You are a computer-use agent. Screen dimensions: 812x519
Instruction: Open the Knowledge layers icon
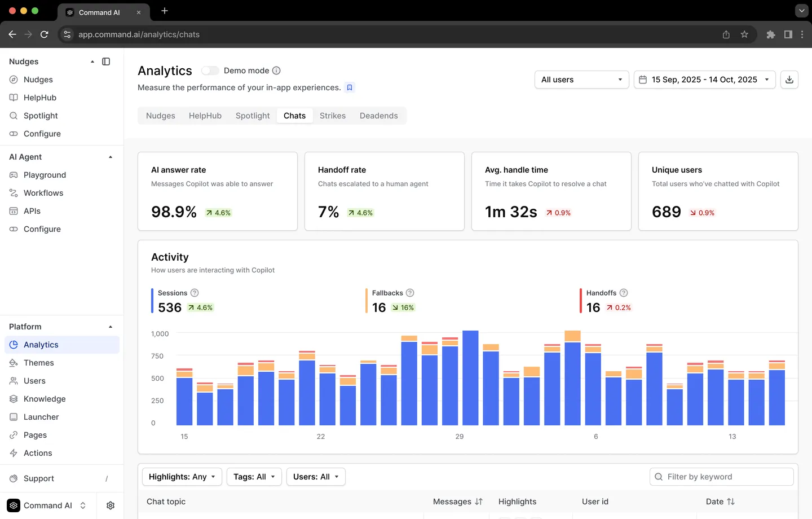tap(14, 399)
